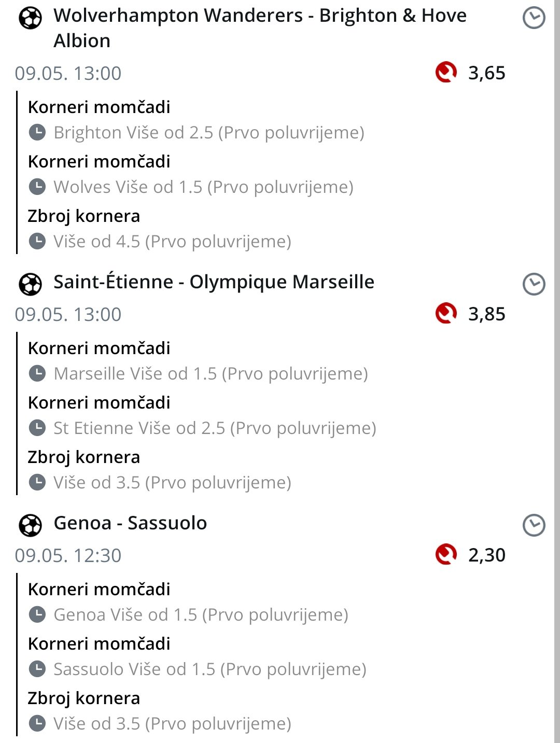Click red bet builder icon next to 3,65
Image resolution: width=560 pixels, height=743 pixels.
(x=446, y=73)
